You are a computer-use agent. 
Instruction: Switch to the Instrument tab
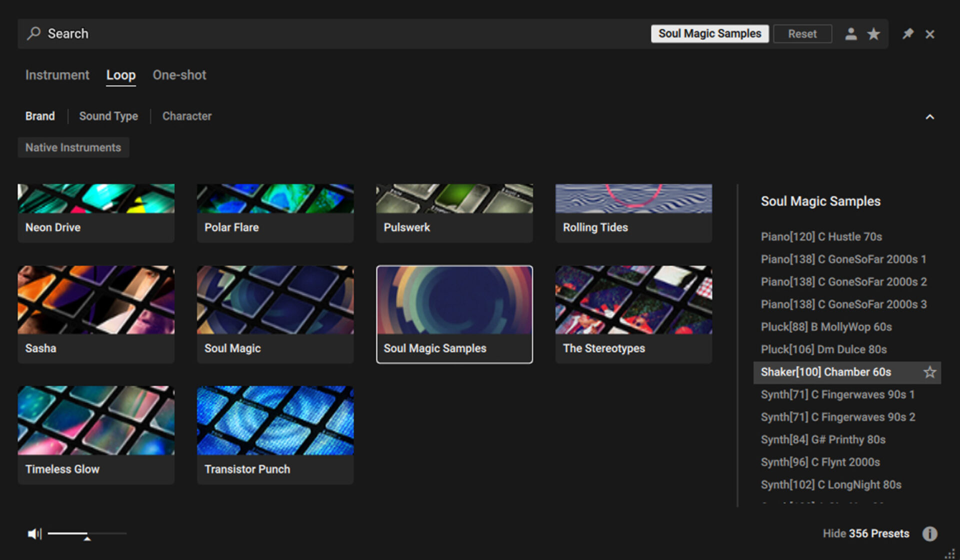[x=57, y=75]
